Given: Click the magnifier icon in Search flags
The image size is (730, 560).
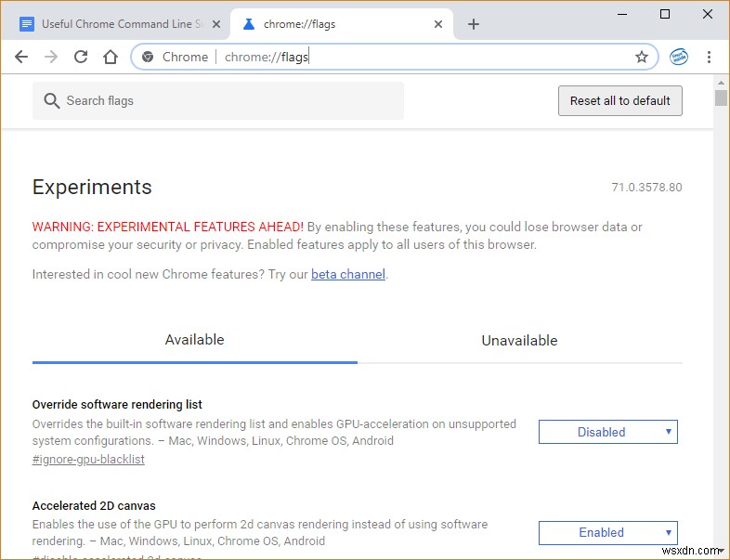Looking at the screenshot, I should pyautogui.click(x=52, y=100).
